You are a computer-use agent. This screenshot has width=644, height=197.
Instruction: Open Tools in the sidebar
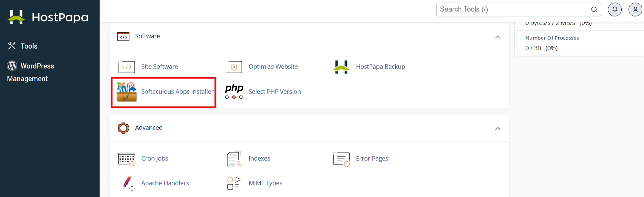click(x=29, y=46)
